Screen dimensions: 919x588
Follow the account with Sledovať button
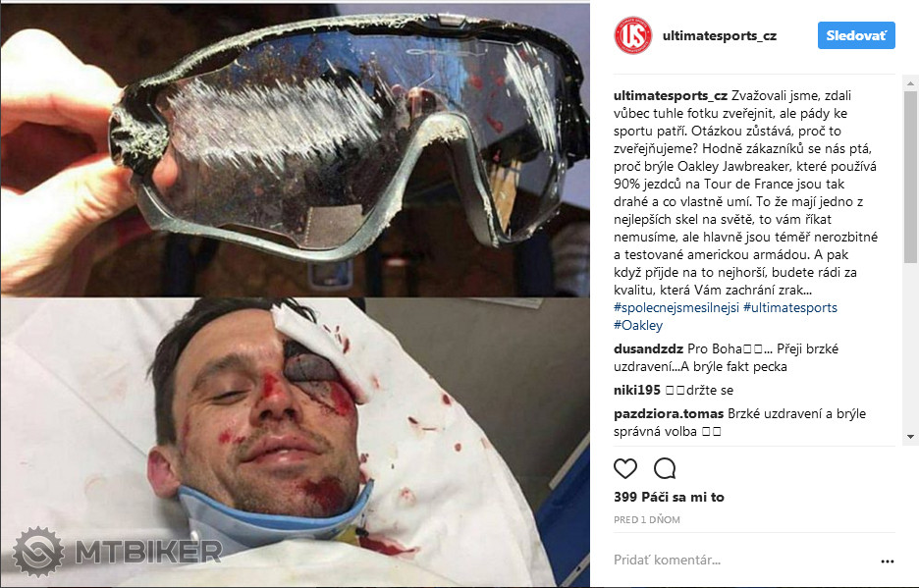[856, 35]
